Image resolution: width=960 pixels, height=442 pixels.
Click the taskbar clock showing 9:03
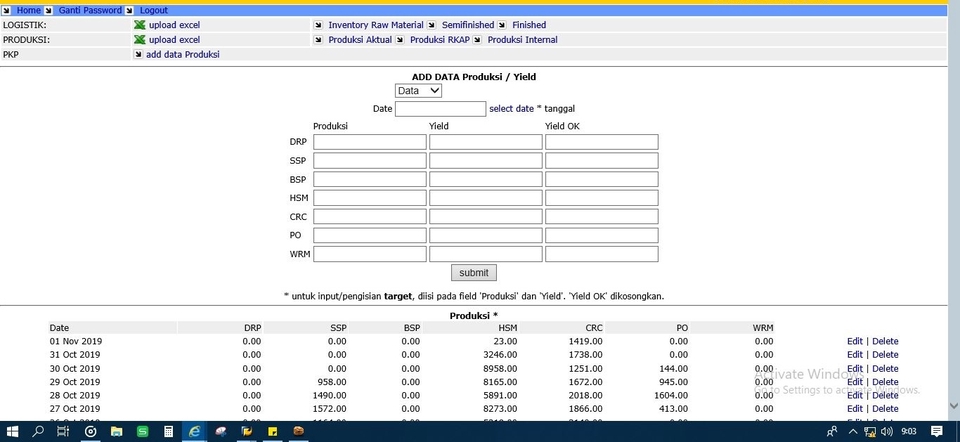[x=909, y=432]
